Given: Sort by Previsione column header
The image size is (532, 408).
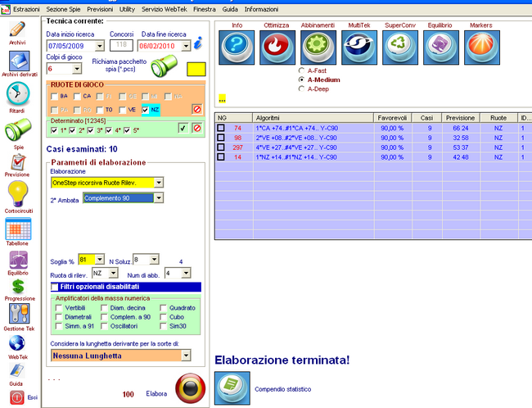Looking at the screenshot, I should (x=461, y=118).
